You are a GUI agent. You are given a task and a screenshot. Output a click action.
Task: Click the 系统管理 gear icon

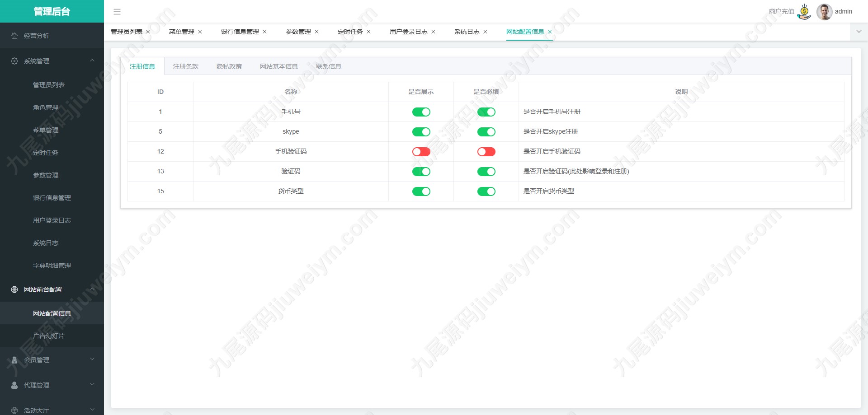(x=14, y=61)
